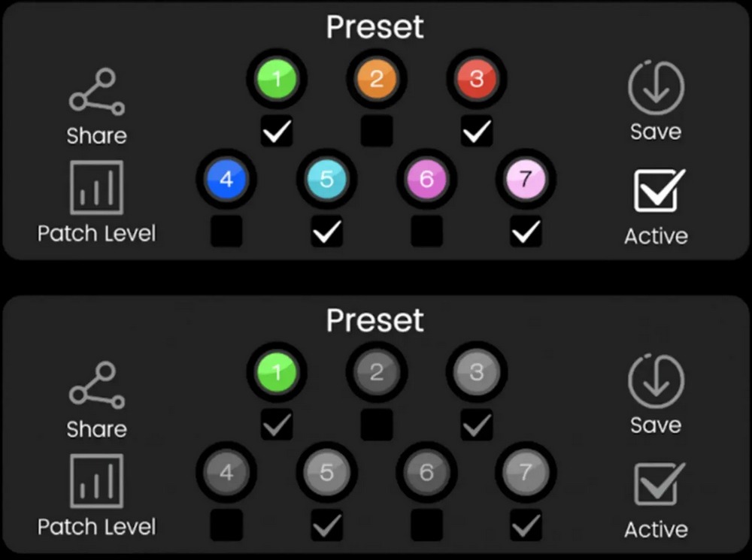Select the orange preset 2 button
The width and height of the screenshot is (752, 560).
(377, 79)
